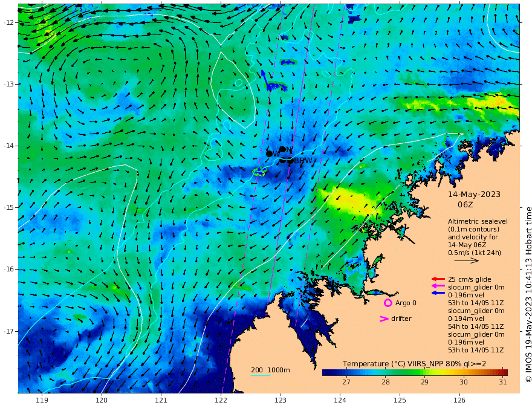The width and height of the screenshot is (532, 411).
Task: Click the 14-May-2023 date text
Action: click(475, 194)
